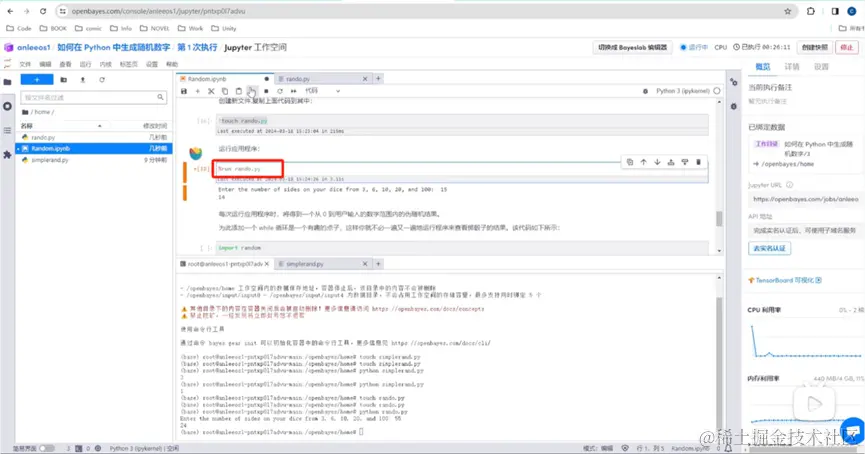This screenshot has width=865, height=454.
Task: Click the notebook vertical scrollbar thumb
Action: pyautogui.click(x=719, y=218)
